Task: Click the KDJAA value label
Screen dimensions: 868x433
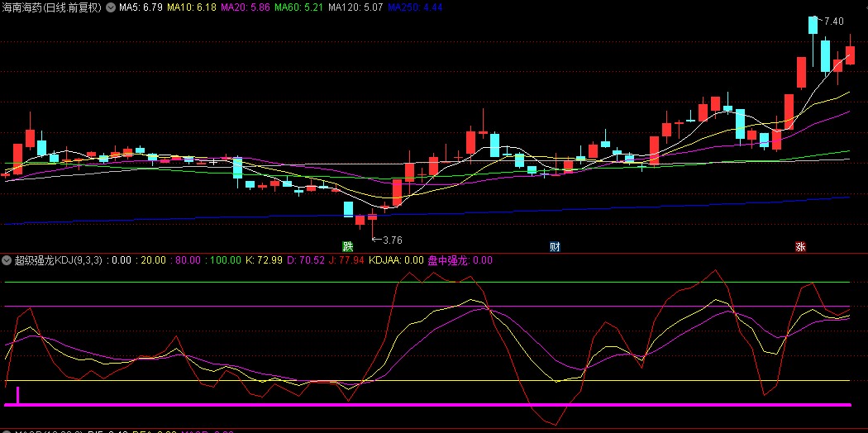Action: tap(396, 260)
